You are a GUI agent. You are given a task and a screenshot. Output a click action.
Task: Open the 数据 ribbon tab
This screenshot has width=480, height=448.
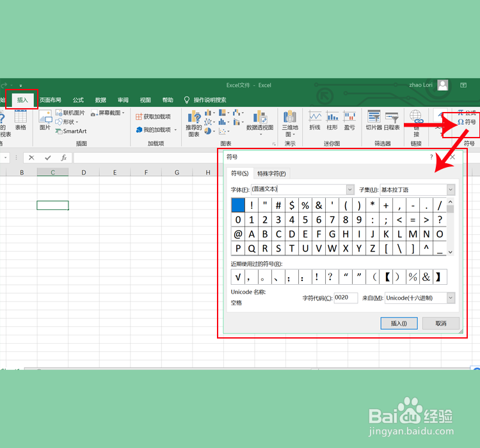coord(100,100)
